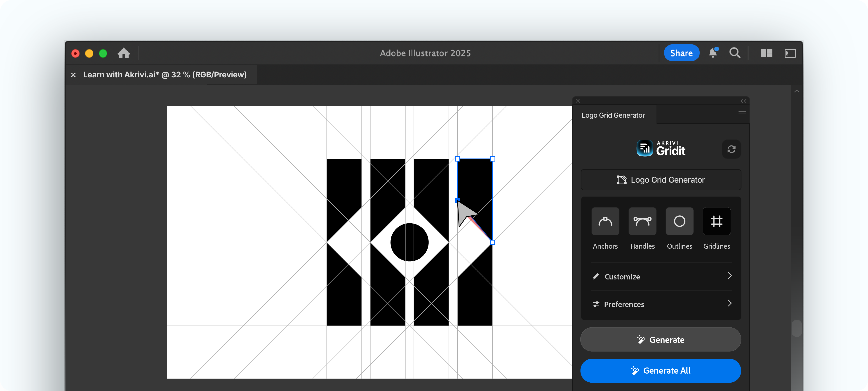Click the Home icon in title bar

click(x=124, y=53)
